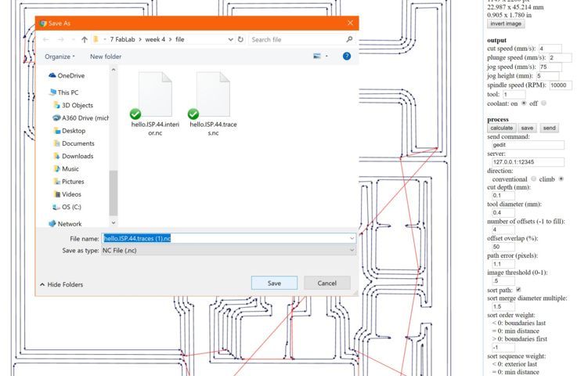Click the image threshold field

503,280
